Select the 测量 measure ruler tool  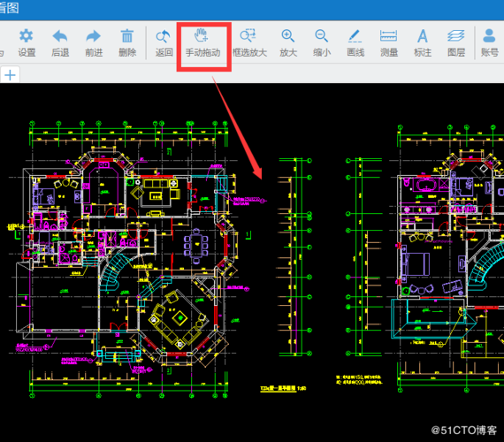coord(388,42)
